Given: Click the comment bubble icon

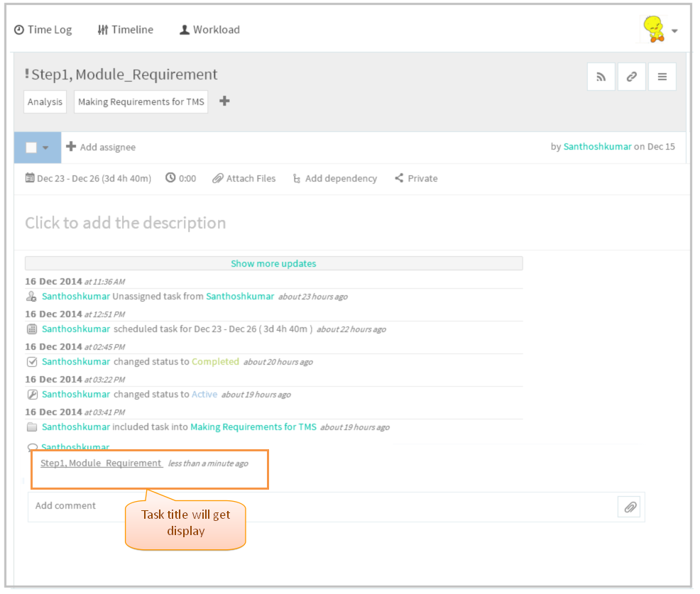Looking at the screenshot, I should click(x=32, y=446).
